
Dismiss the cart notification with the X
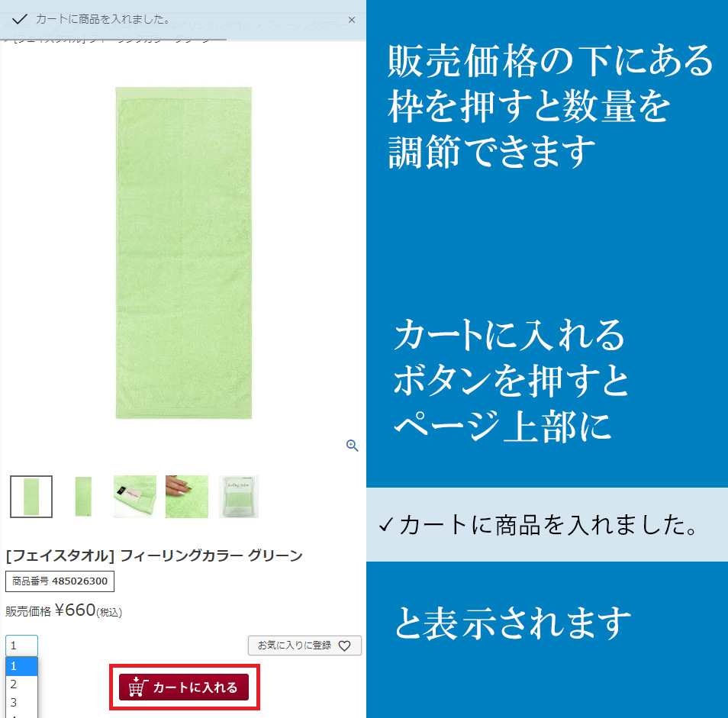pos(352,20)
